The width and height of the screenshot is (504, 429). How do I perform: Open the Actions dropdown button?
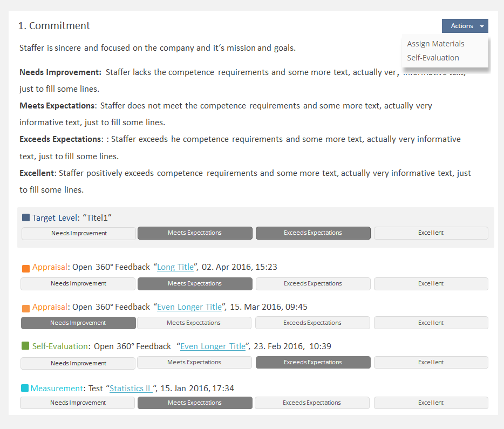click(x=465, y=26)
